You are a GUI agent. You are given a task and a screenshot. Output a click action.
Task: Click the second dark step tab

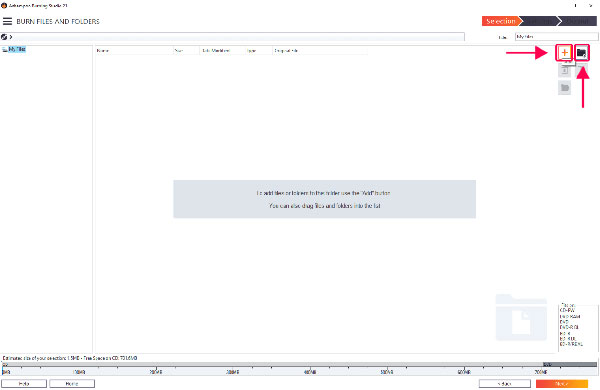point(539,21)
